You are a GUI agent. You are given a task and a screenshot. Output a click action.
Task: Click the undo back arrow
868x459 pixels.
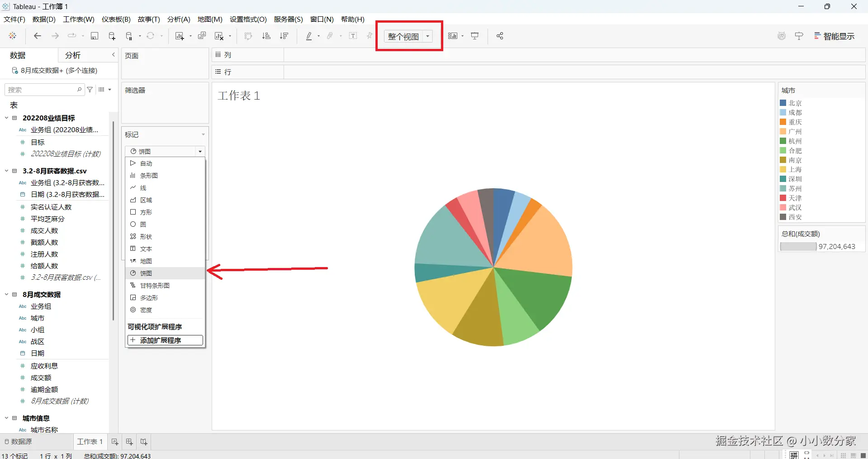tap(38, 36)
